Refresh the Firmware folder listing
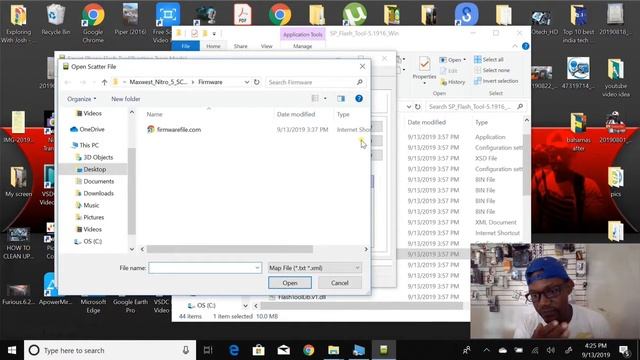This screenshot has width=640, height=360. coord(256,82)
